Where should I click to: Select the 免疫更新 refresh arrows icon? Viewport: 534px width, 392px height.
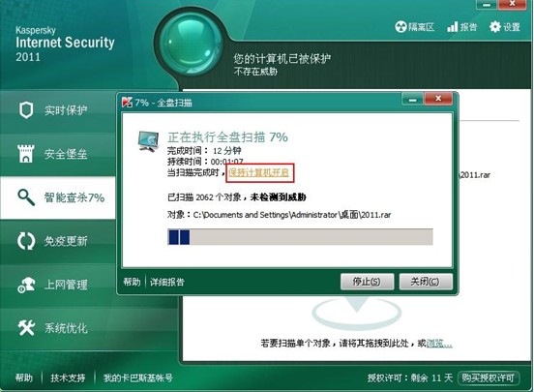[26, 241]
